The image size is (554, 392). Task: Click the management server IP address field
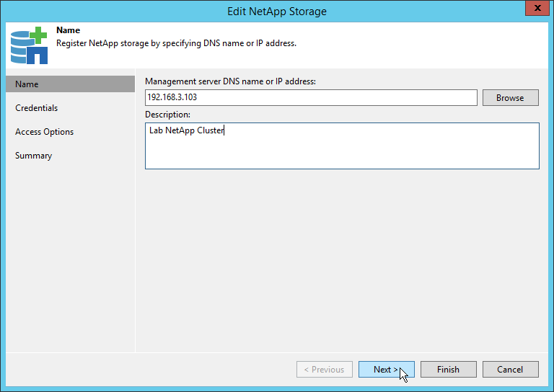tap(310, 98)
